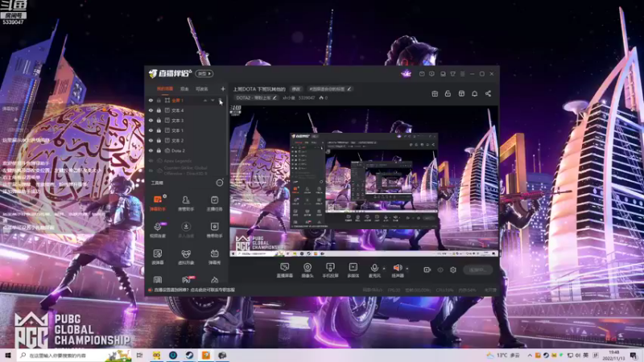This screenshot has height=362, width=644.
Task: Click the grey start streaming button
Action: [477, 269]
